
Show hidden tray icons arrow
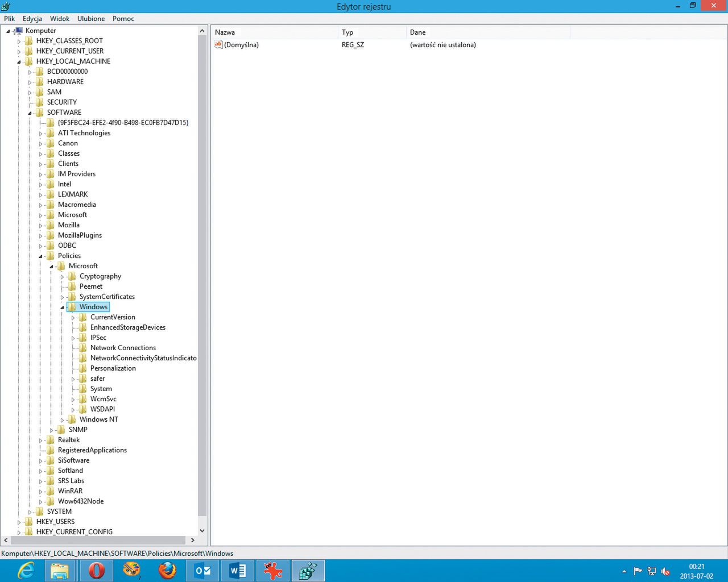624,571
